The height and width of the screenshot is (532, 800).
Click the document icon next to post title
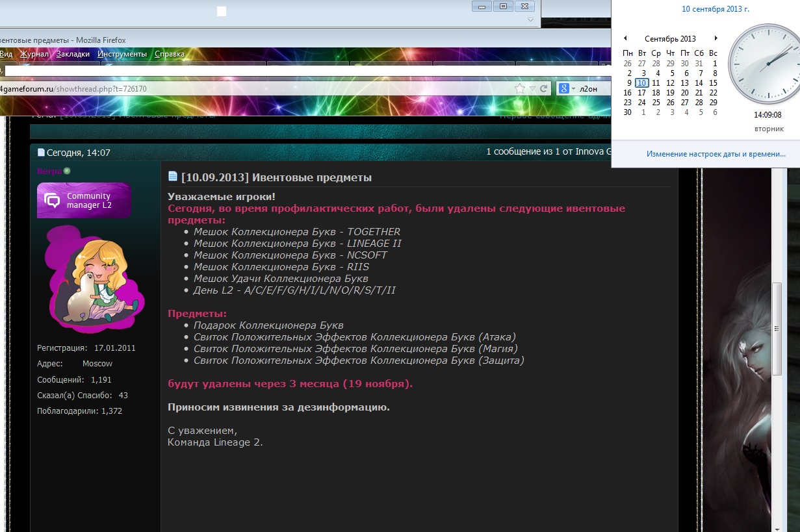173,177
